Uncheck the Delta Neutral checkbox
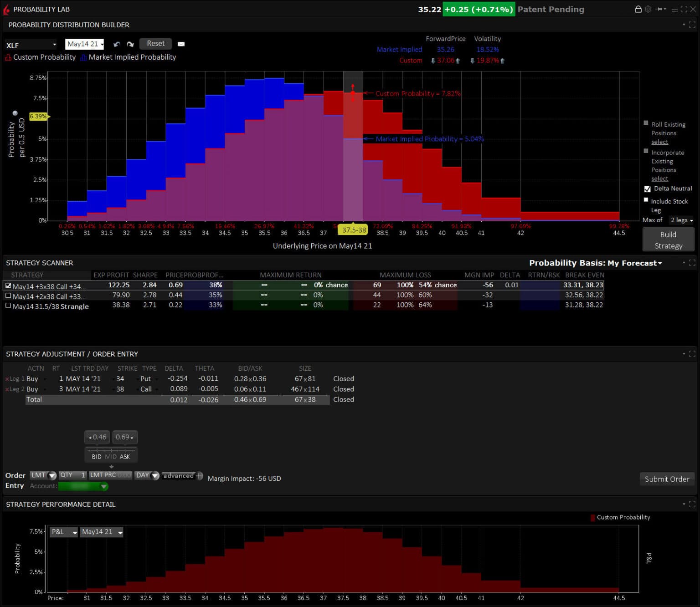 click(648, 189)
